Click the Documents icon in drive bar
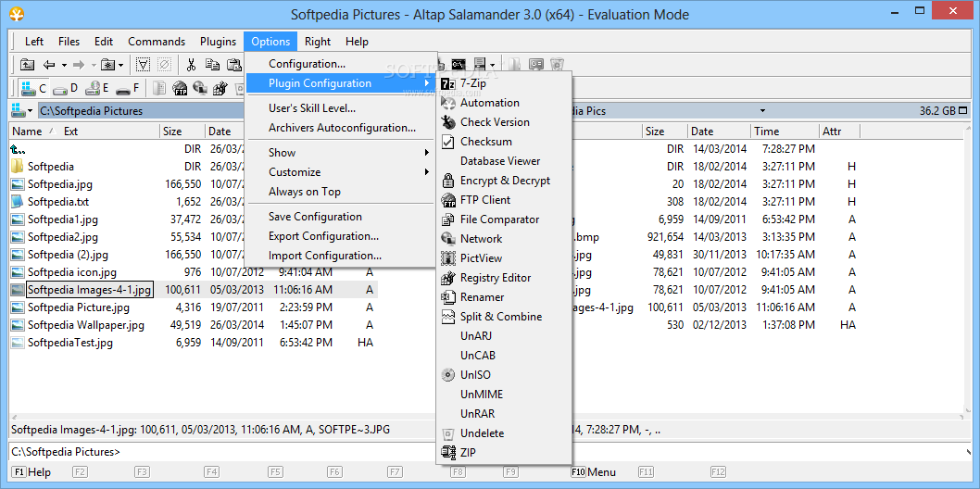 coord(160,88)
